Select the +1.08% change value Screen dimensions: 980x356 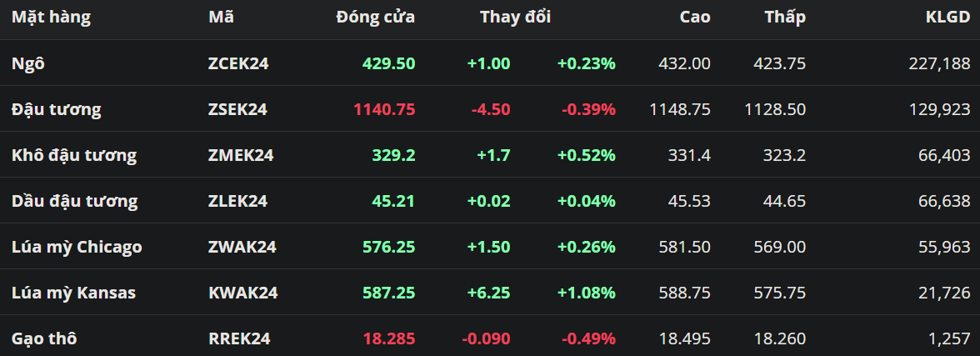point(587,293)
